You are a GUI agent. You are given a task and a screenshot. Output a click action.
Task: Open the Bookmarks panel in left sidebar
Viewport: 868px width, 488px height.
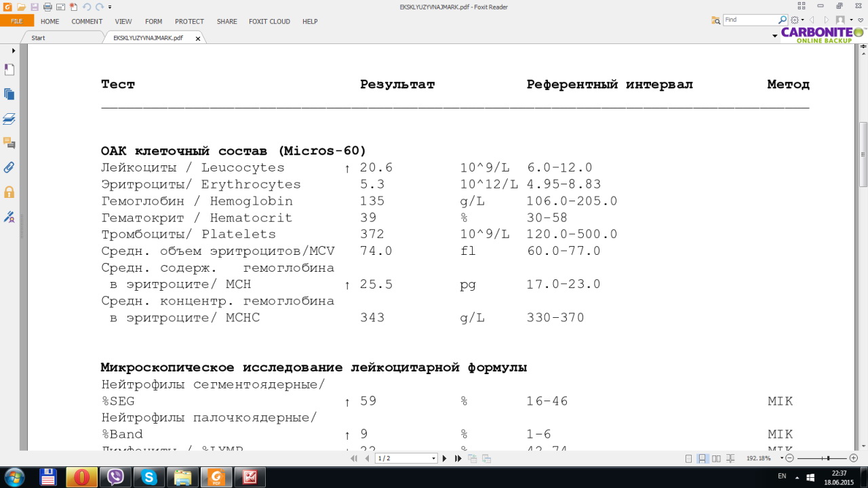[x=9, y=70]
